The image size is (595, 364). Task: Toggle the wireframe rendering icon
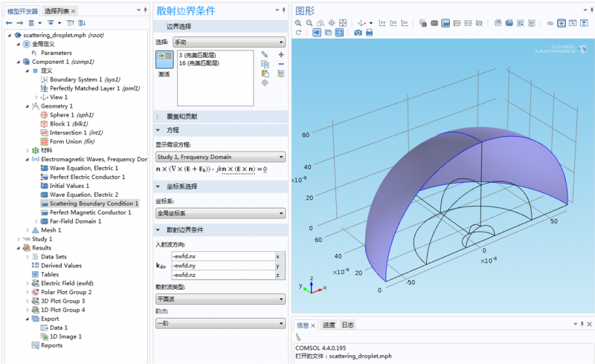point(339,33)
